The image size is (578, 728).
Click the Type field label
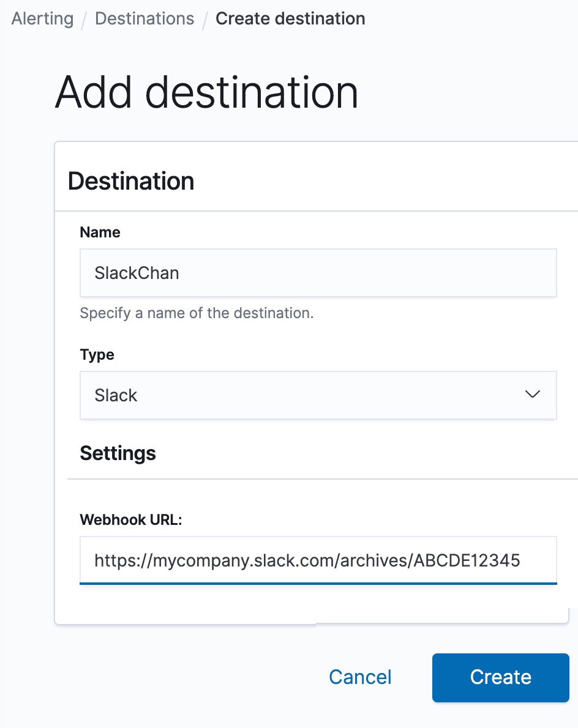pyautogui.click(x=97, y=355)
